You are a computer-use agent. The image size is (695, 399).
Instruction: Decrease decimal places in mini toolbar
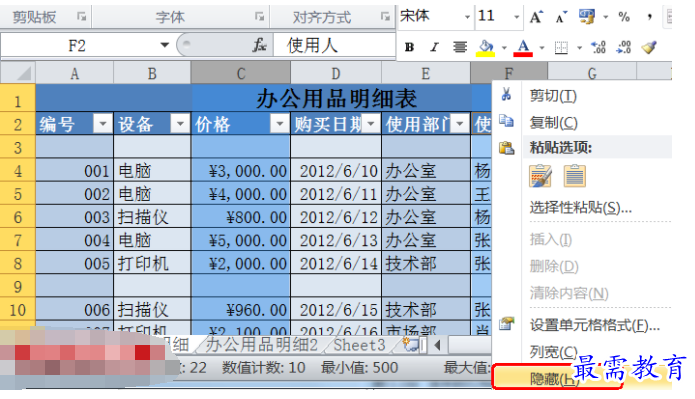pyautogui.click(x=624, y=47)
